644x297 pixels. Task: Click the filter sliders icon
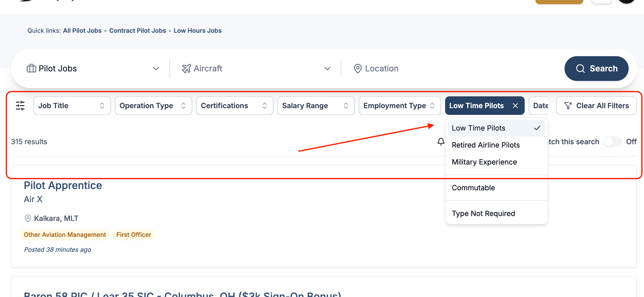pyautogui.click(x=20, y=105)
